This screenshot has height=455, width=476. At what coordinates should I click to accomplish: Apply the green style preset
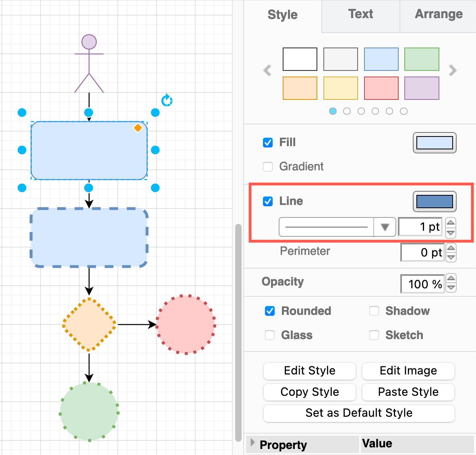pyautogui.click(x=422, y=59)
